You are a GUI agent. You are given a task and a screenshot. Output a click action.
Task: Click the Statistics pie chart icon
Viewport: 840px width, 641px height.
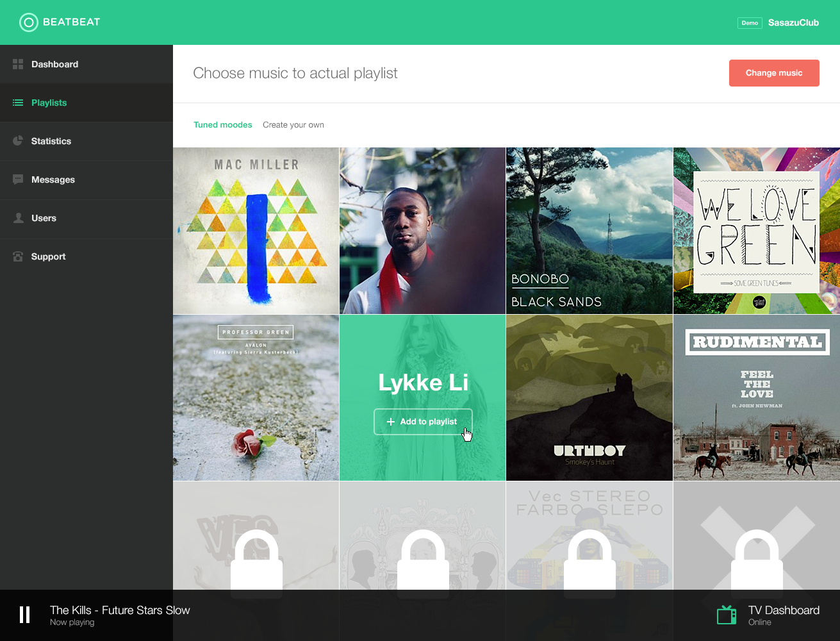[x=18, y=141]
